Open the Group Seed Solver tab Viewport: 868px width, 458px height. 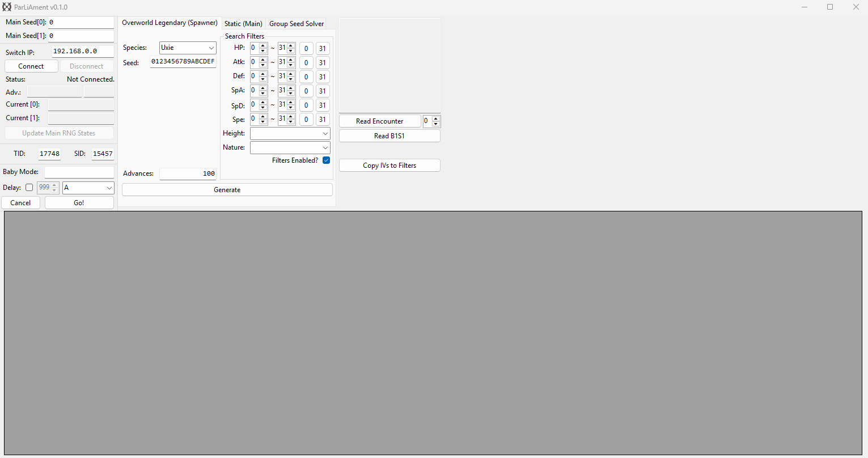click(x=297, y=24)
